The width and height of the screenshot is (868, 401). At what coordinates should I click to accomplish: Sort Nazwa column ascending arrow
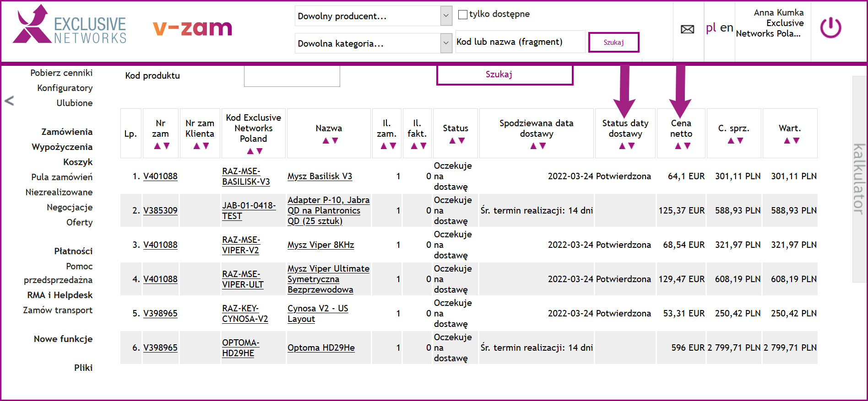coord(325,141)
